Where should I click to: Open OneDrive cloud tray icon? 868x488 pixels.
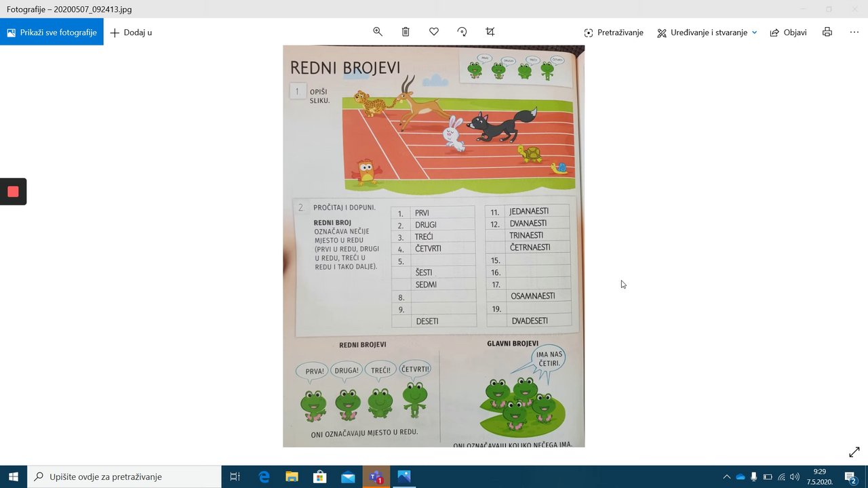click(x=740, y=476)
